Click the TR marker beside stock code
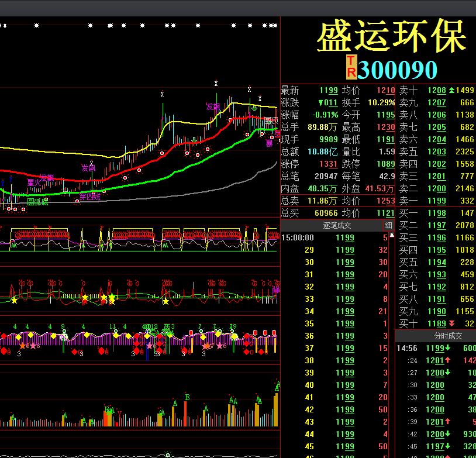This screenshot has height=458, width=476. [x=351, y=67]
